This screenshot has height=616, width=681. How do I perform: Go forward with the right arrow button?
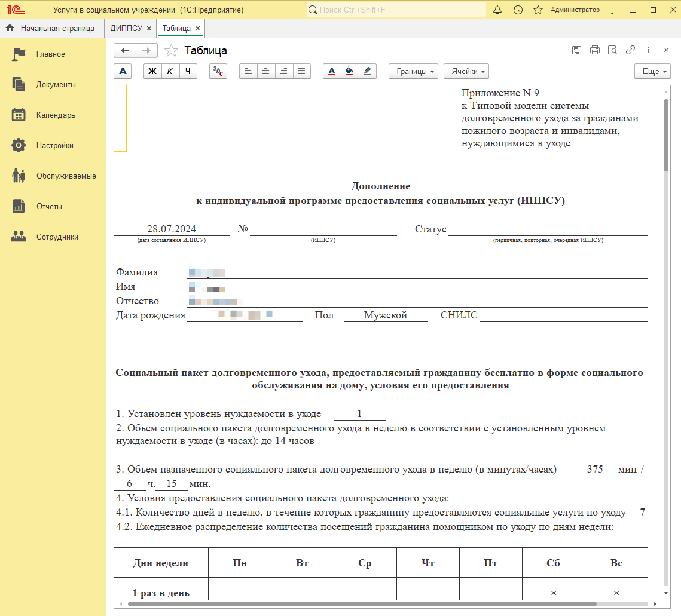147,50
